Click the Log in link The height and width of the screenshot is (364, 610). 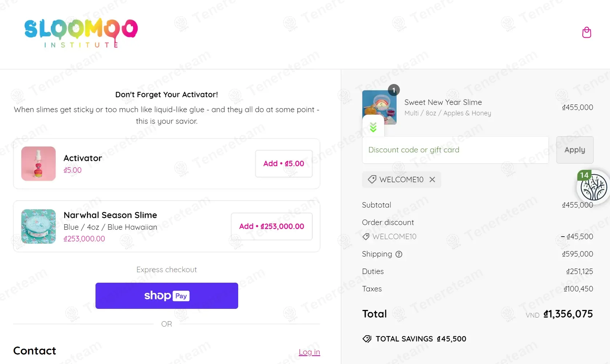(x=309, y=352)
